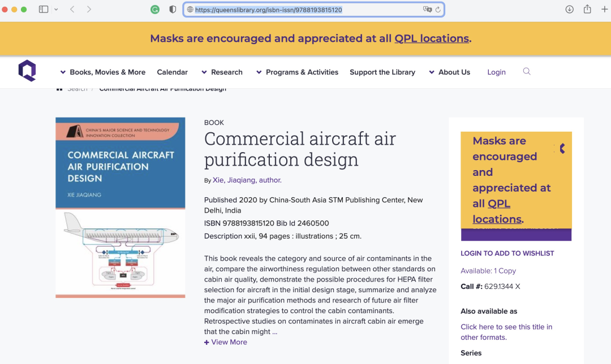Open the Calendar menu item
This screenshot has height=364, width=611.
coord(172,72)
